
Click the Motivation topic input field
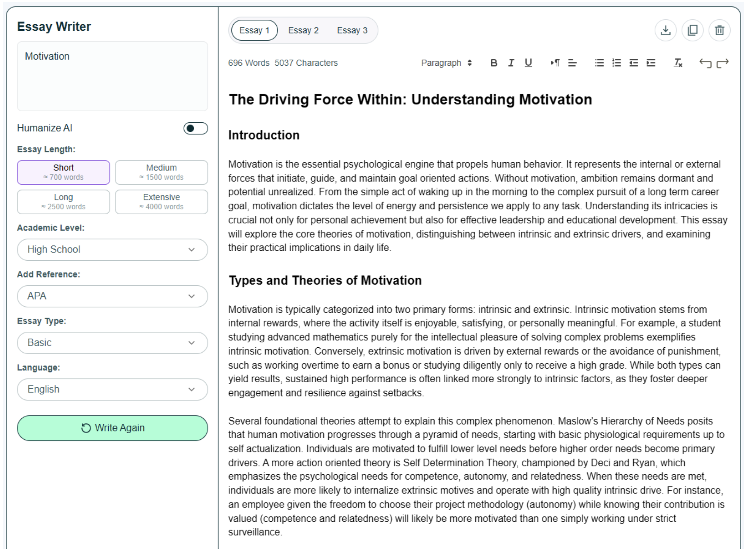click(112, 76)
